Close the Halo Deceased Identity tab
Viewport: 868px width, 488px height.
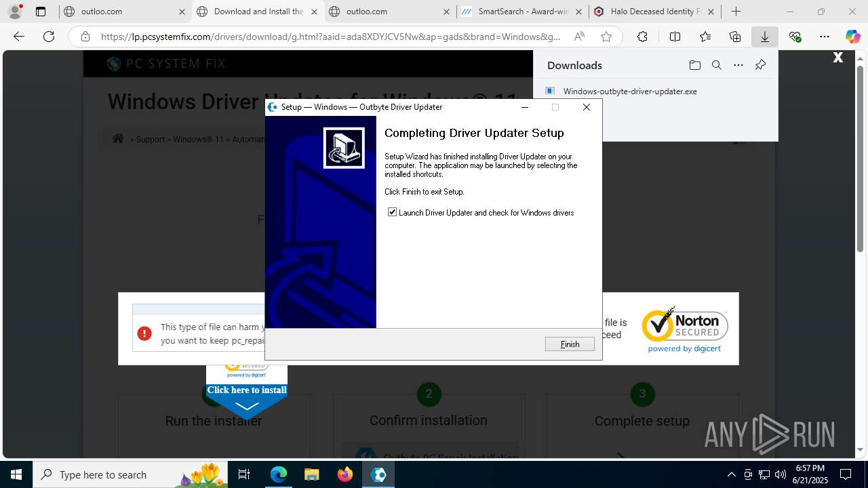click(x=711, y=12)
